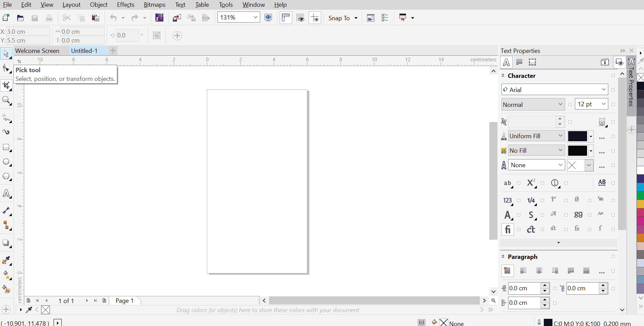Collapse the Paragraph section header
This screenshot has height=326, width=644.
point(503,257)
